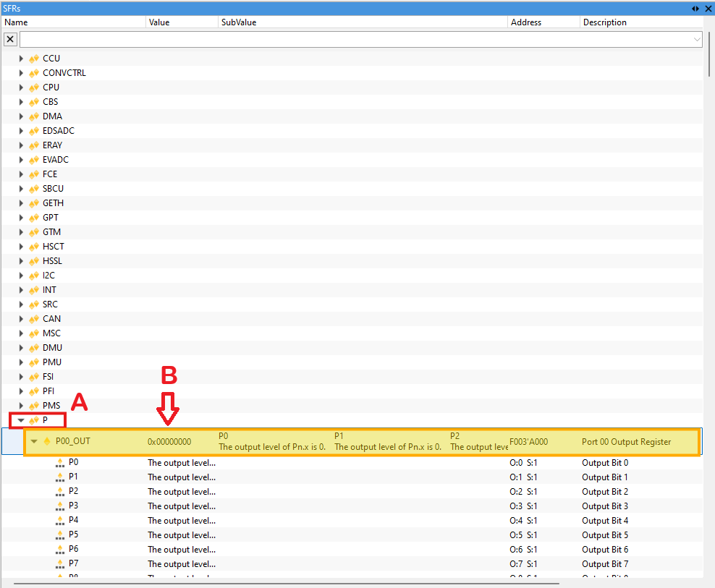The height and width of the screenshot is (588, 715).
Task: Click the SFR group icon next to GTM
Action: click(34, 231)
